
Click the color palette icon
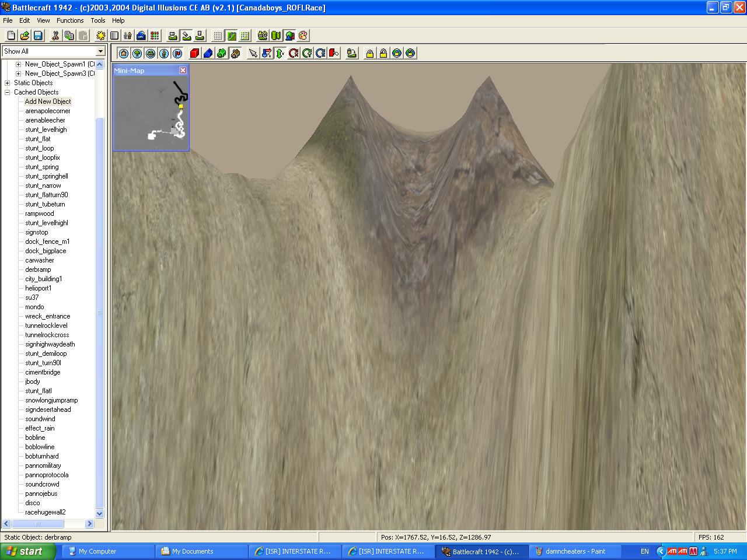tap(303, 36)
